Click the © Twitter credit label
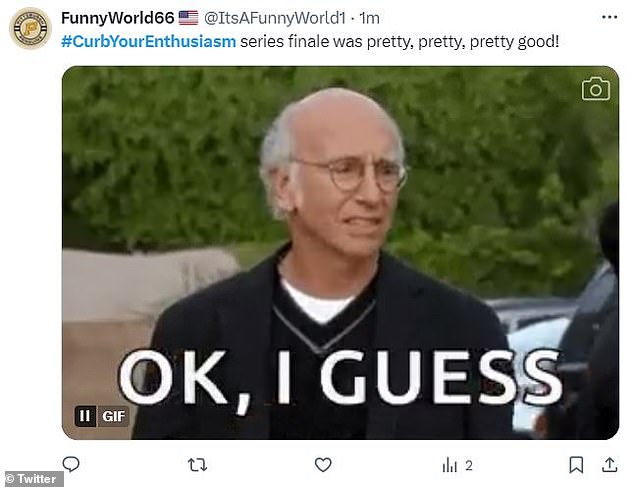634x487 pixels. 32,479
